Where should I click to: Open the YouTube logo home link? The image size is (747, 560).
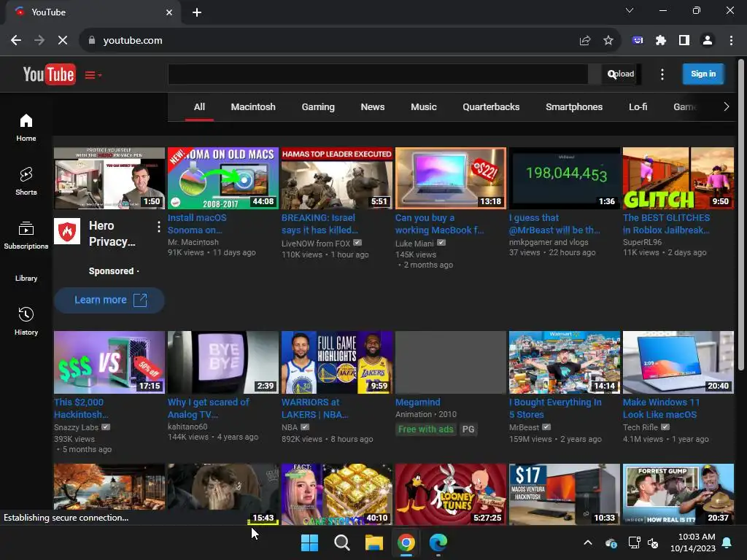pyautogui.click(x=49, y=74)
